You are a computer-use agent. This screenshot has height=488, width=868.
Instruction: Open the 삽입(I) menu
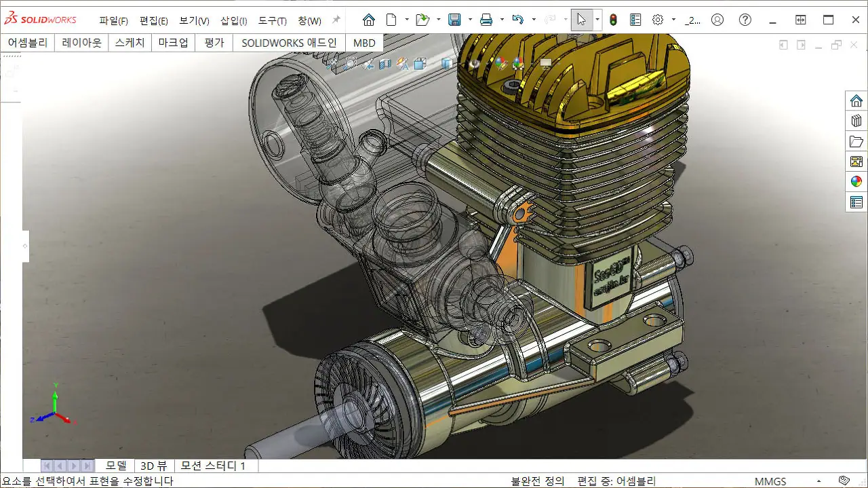click(x=233, y=21)
